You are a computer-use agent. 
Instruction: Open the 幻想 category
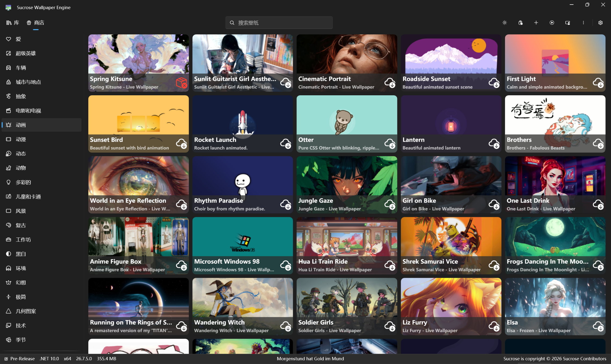[x=42, y=282]
